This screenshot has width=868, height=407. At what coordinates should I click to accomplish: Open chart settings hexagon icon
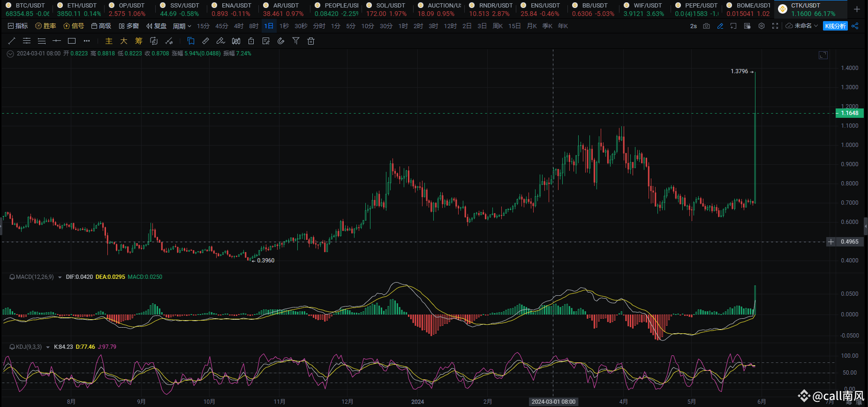click(x=762, y=26)
